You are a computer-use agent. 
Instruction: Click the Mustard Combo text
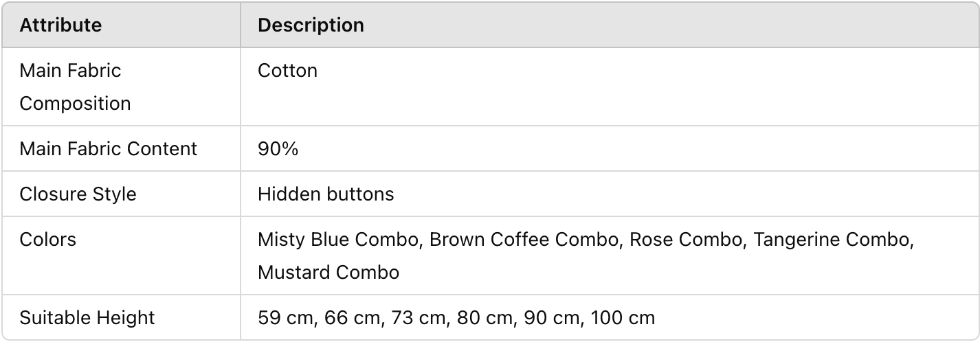tap(328, 272)
